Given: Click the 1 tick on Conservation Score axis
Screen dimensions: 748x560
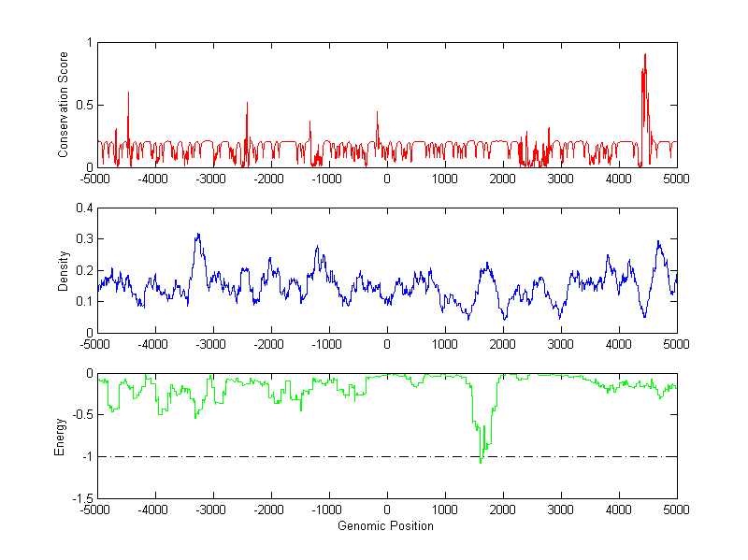Looking at the screenshot, I should (x=89, y=43).
